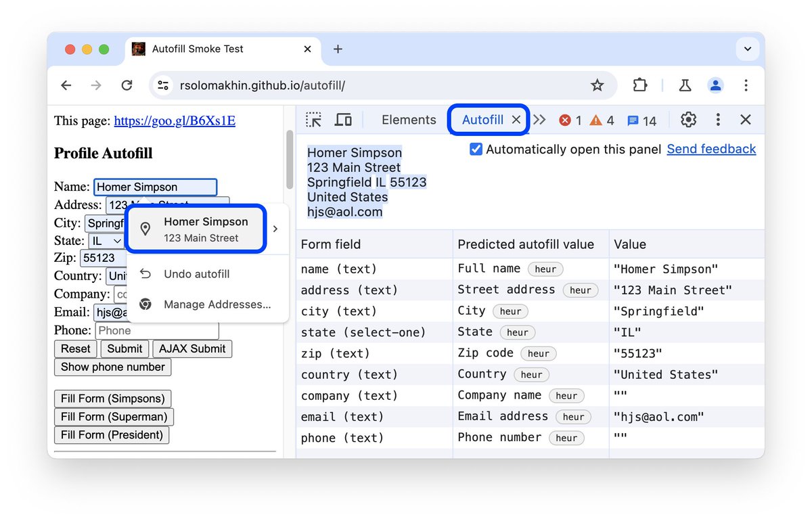Switch to the Elements tab
The height and width of the screenshot is (521, 812).
tap(409, 120)
